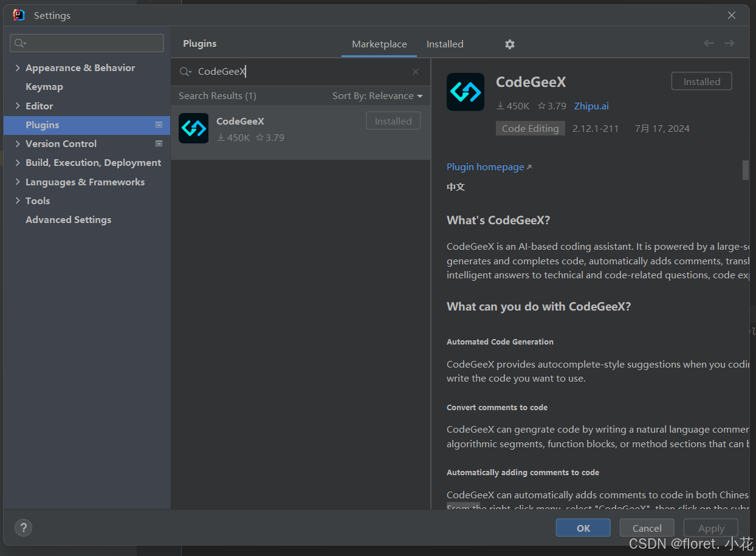This screenshot has width=756, height=556.
Task: Switch to Installed tab
Action: pyautogui.click(x=445, y=44)
